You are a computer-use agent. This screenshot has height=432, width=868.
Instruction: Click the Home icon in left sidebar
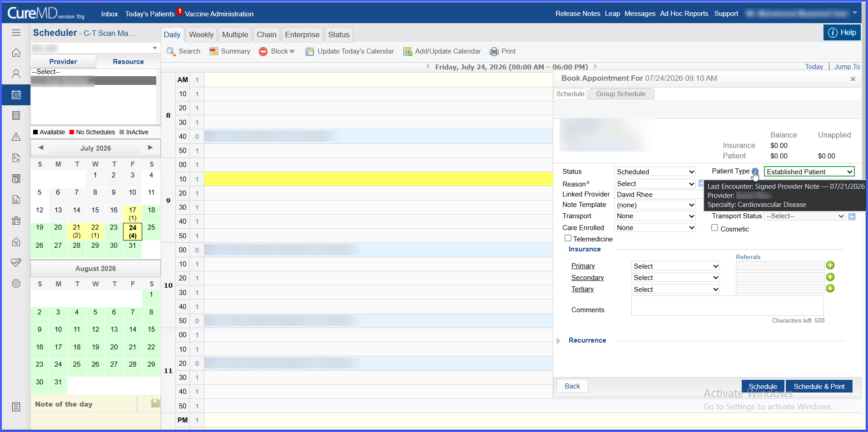click(x=16, y=53)
